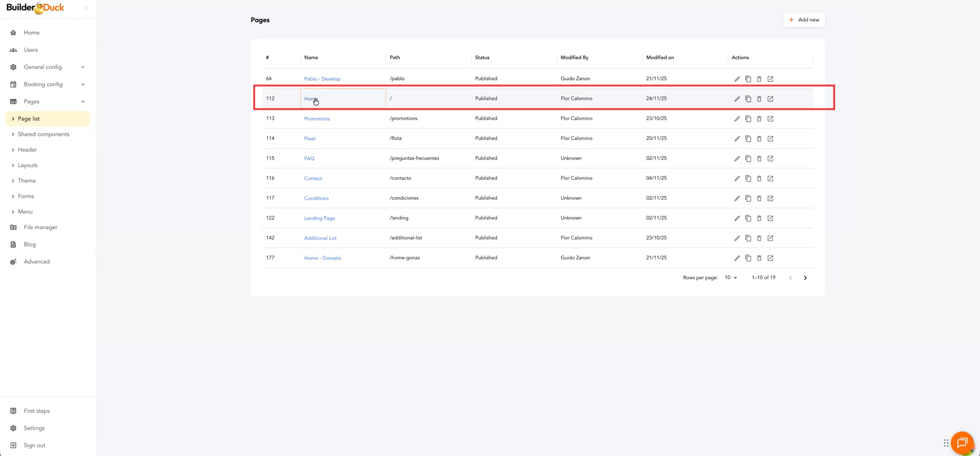Open Contact page in new tab icon
Viewport: 980px width, 456px height.
[770, 179]
